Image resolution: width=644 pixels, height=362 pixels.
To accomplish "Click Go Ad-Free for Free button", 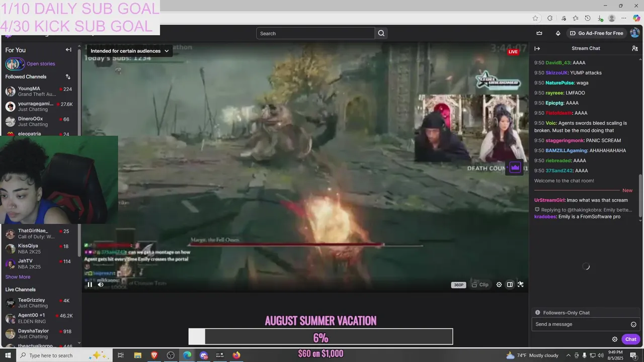I will pyautogui.click(x=596, y=33).
